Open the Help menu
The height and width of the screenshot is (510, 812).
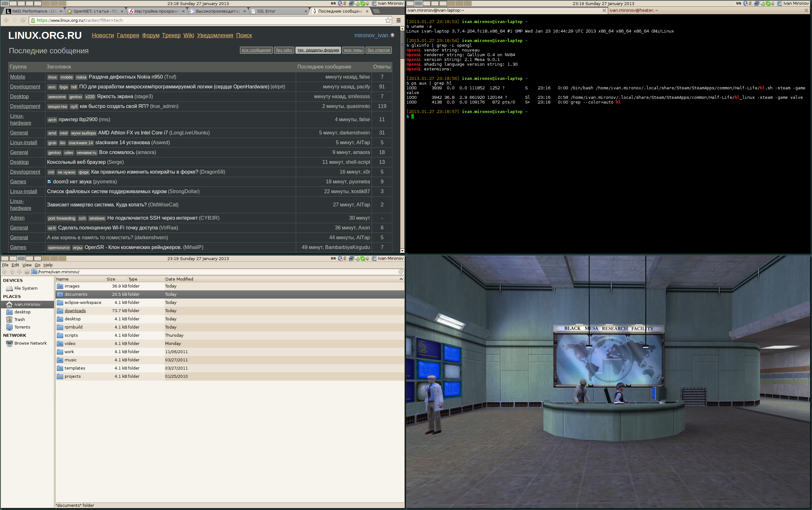pyautogui.click(x=48, y=265)
